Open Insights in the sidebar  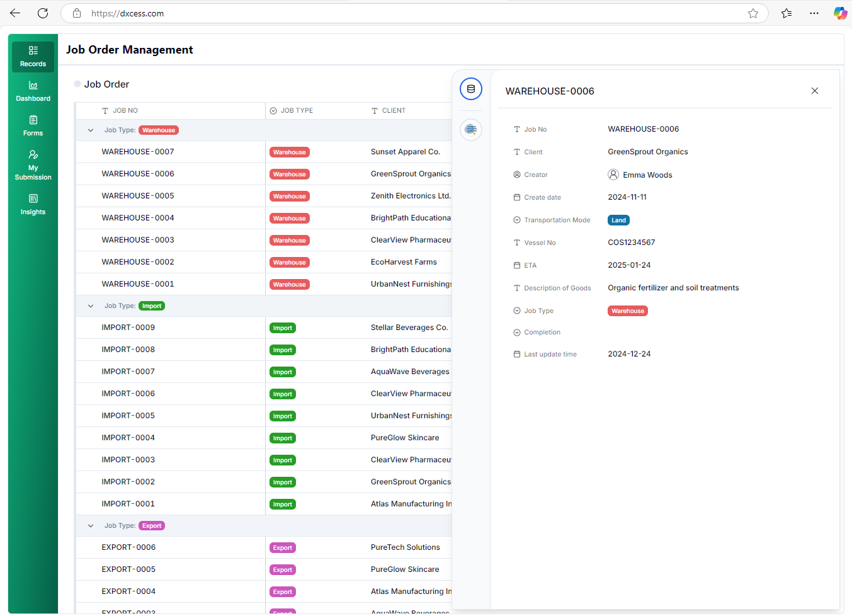point(33,204)
